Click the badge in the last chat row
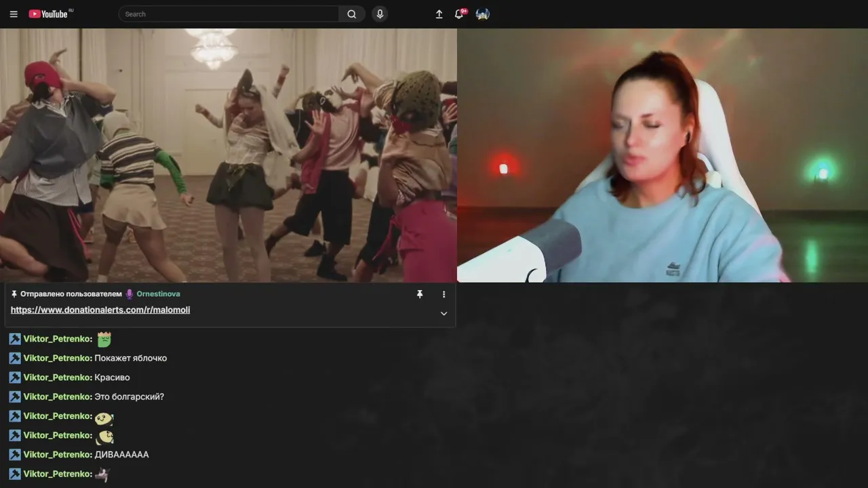868x488 pixels. pos(15,474)
